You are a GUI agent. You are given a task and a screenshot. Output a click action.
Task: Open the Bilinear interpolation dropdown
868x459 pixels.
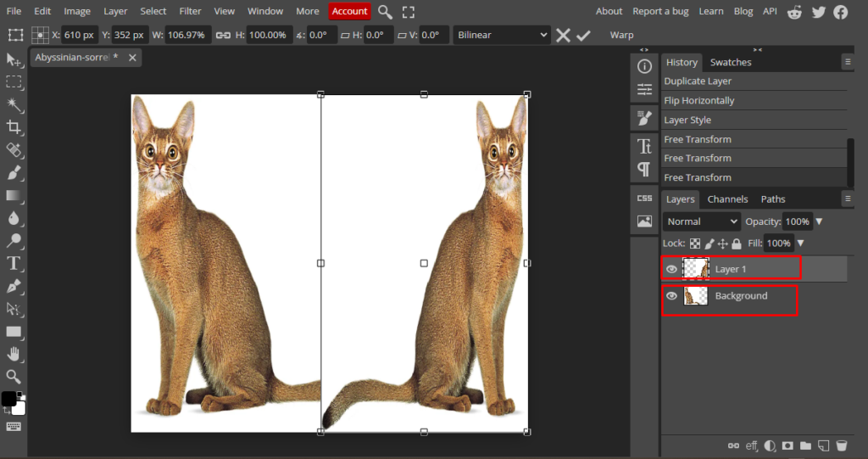[x=502, y=35]
